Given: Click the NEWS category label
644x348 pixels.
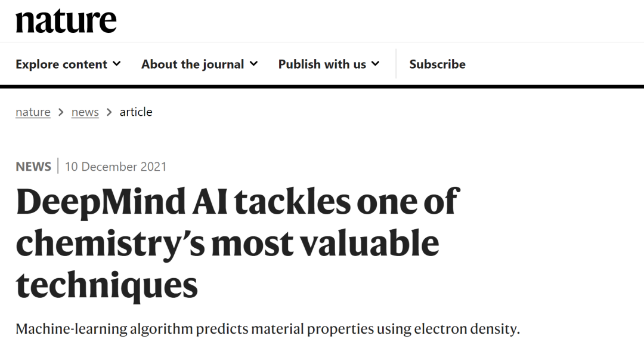Looking at the screenshot, I should click(33, 167).
